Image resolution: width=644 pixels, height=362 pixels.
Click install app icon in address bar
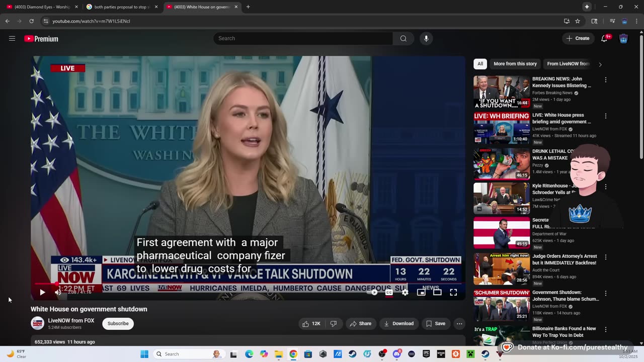[x=567, y=21]
